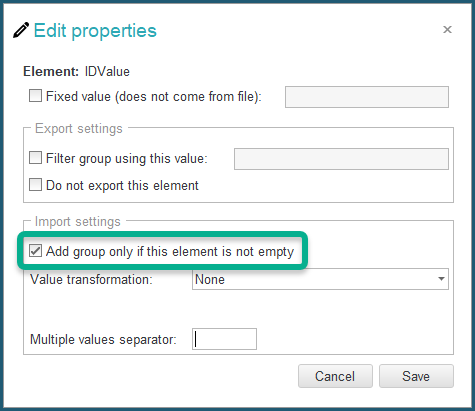Click into the Multiple values separator field
475x411 pixels.
coord(224,339)
